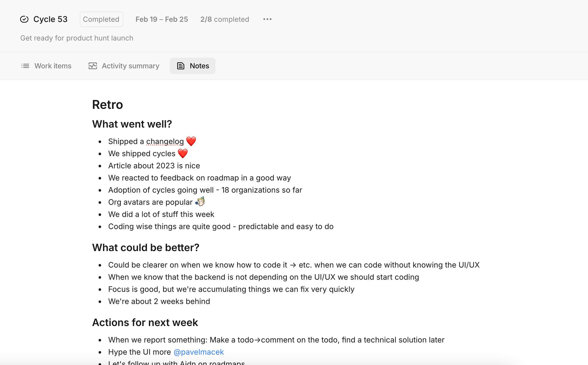Click the cycle description about product hunt launch

tap(77, 38)
